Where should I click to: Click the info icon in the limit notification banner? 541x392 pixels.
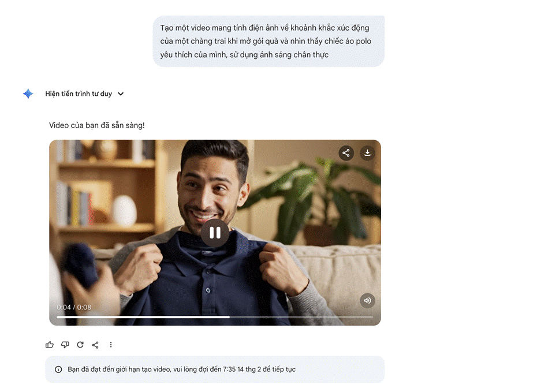click(58, 369)
